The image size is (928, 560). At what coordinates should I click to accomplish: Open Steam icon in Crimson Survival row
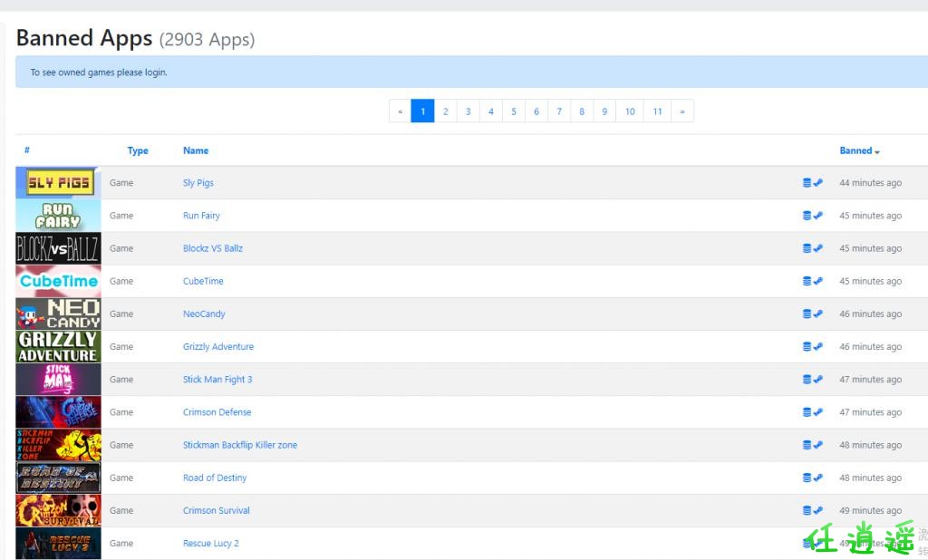tap(818, 510)
